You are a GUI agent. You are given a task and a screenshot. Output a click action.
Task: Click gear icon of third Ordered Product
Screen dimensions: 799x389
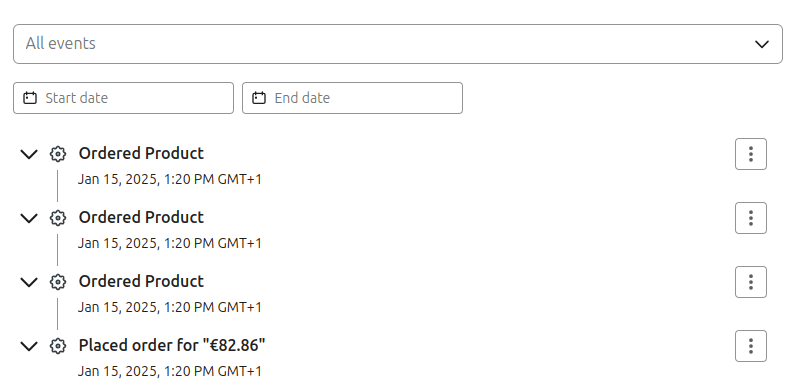[x=58, y=282]
